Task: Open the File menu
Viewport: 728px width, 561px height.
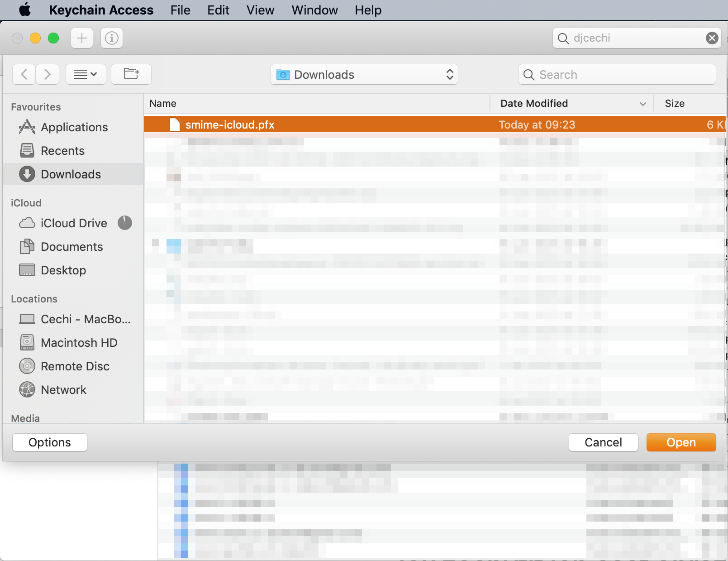Action: point(180,10)
